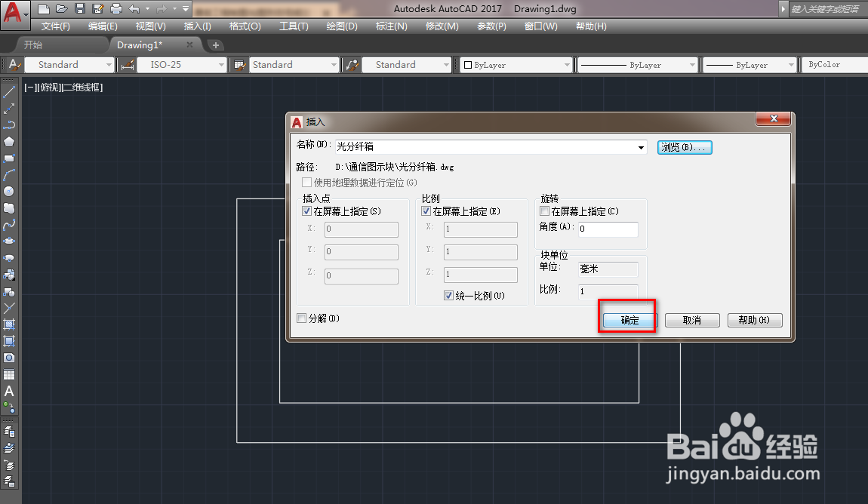Image resolution: width=868 pixels, height=504 pixels.
Task: Expand the block name 光分纤箱 dropdown
Action: coord(641,147)
